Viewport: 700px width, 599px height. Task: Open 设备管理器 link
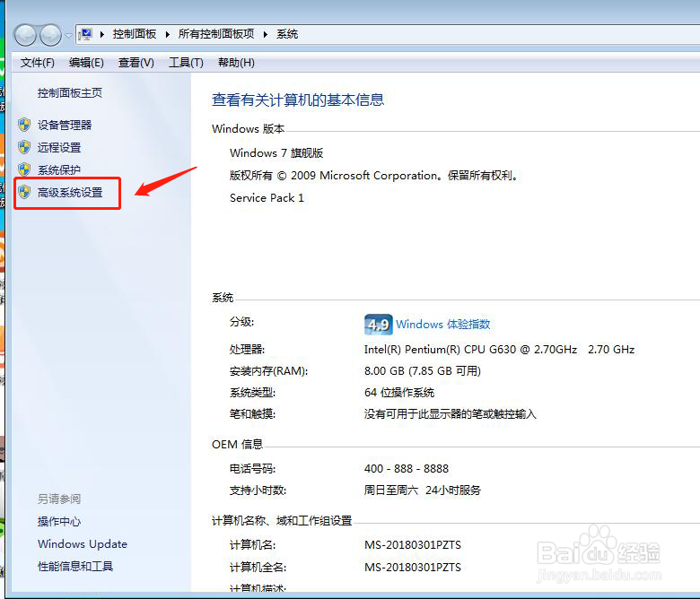(65, 125)
